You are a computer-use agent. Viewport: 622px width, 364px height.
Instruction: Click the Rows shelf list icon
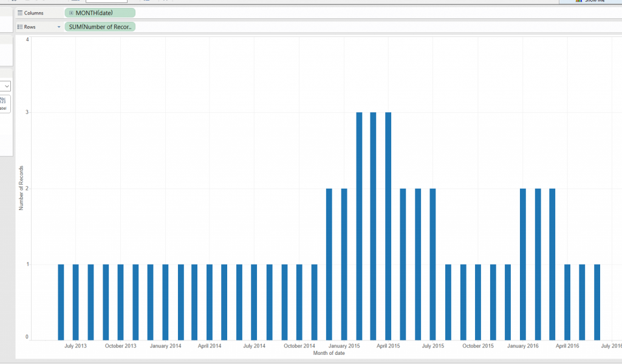click(x=20, y=27)
